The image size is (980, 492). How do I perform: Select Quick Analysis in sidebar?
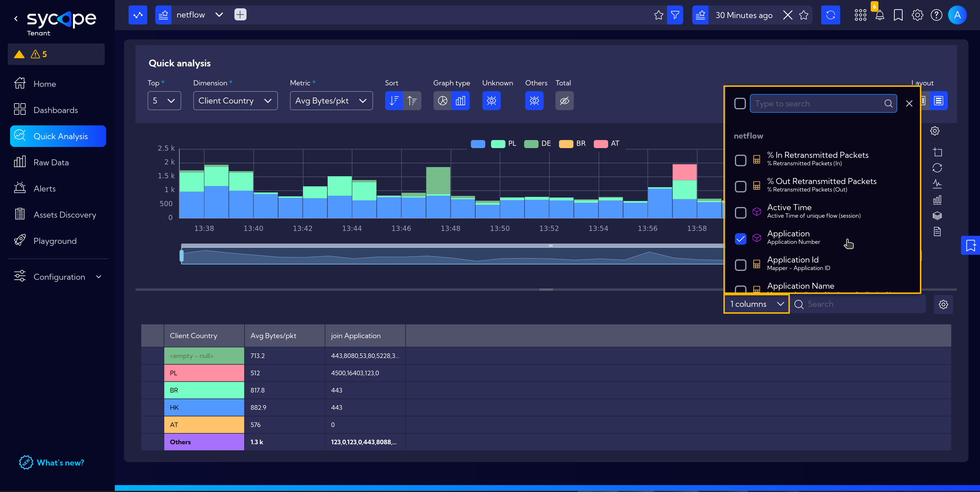58,136
